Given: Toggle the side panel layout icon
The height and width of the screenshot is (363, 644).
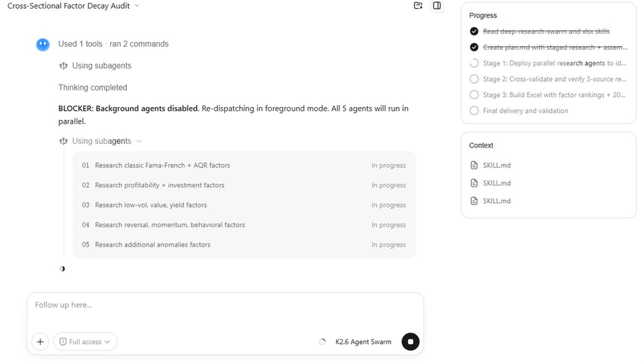Looking at the screenshot, I should click(x=437, y=6).
